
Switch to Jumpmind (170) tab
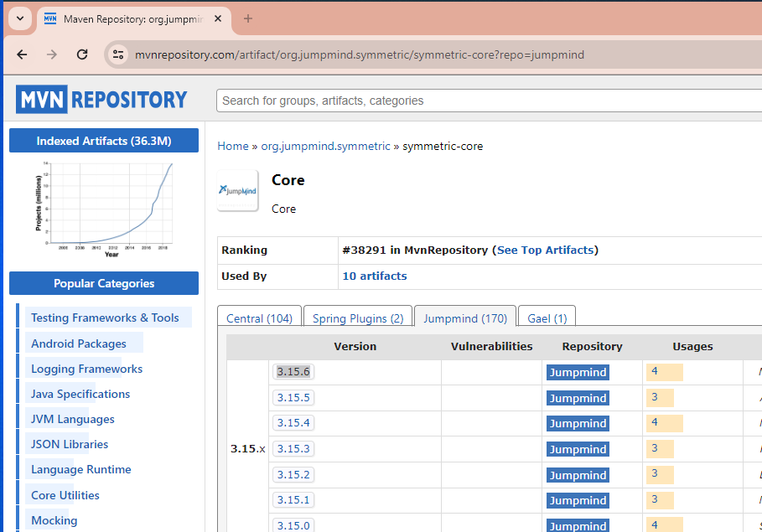(x=465, y=318)
